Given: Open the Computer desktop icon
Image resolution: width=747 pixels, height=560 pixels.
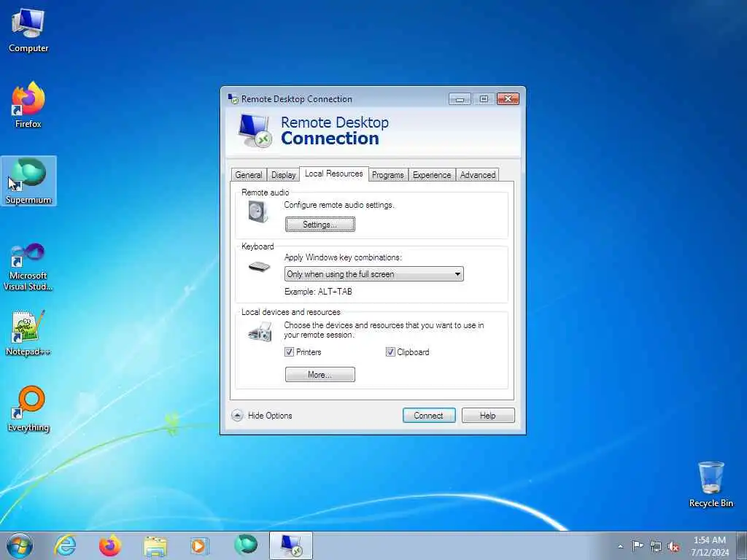Looking at the screenshot, I should click(x=28, y=31).
